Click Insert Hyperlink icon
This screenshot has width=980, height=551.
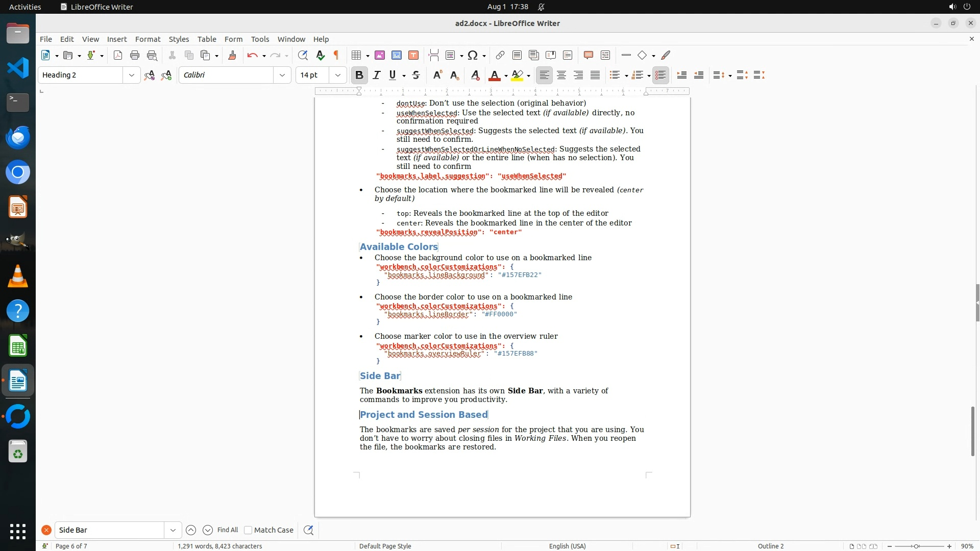click(x=500, y=55)
